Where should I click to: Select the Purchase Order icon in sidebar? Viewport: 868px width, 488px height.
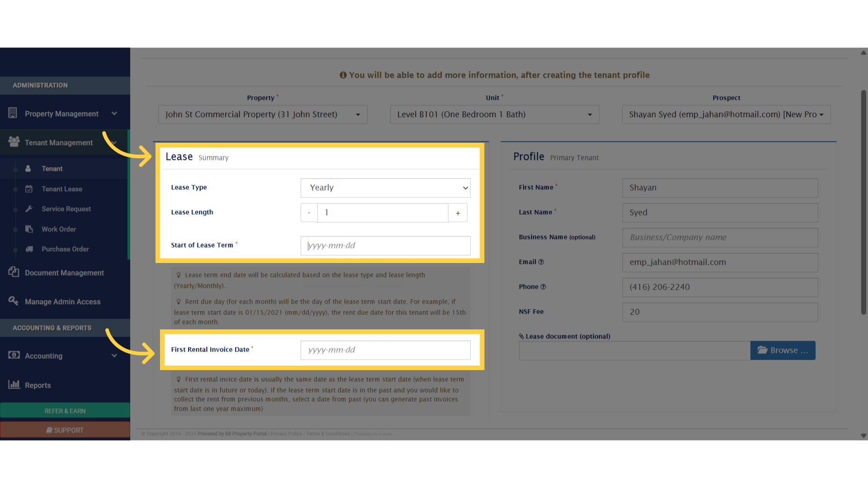(x=29, y=249)
